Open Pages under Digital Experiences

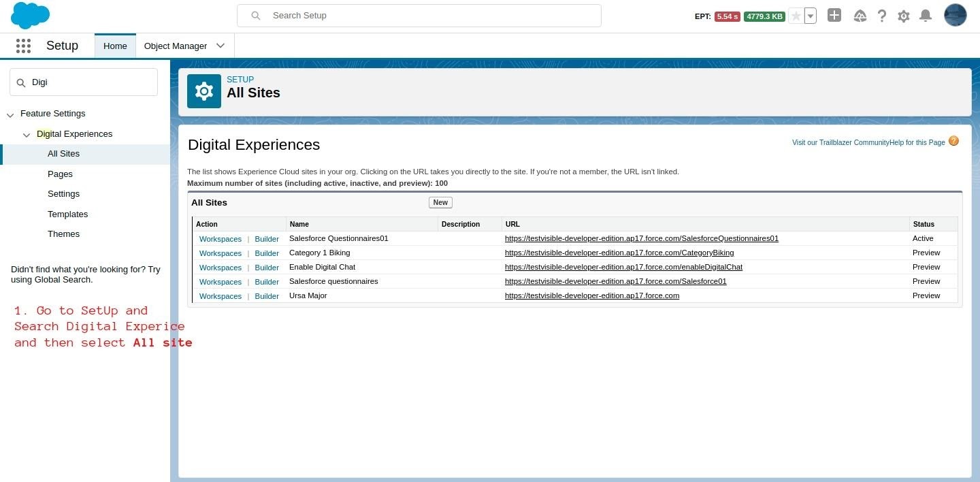(x=60, y=174)
